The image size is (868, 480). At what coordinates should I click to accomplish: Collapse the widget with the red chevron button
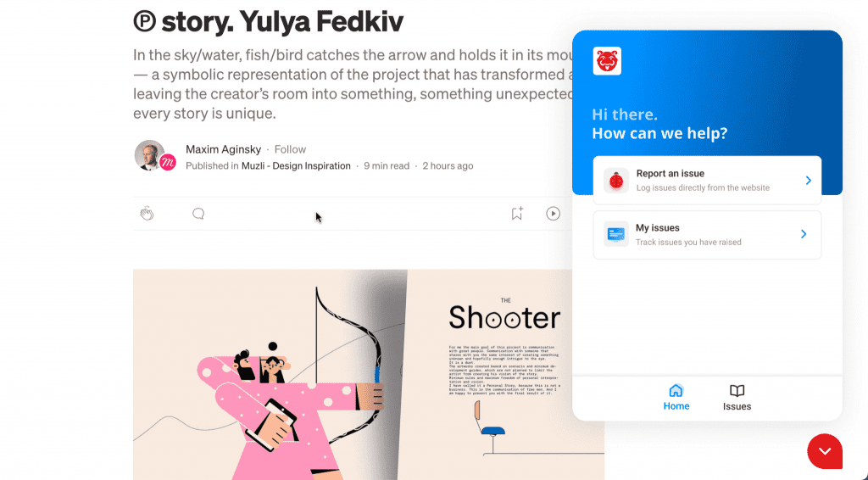tap(825, 451)
